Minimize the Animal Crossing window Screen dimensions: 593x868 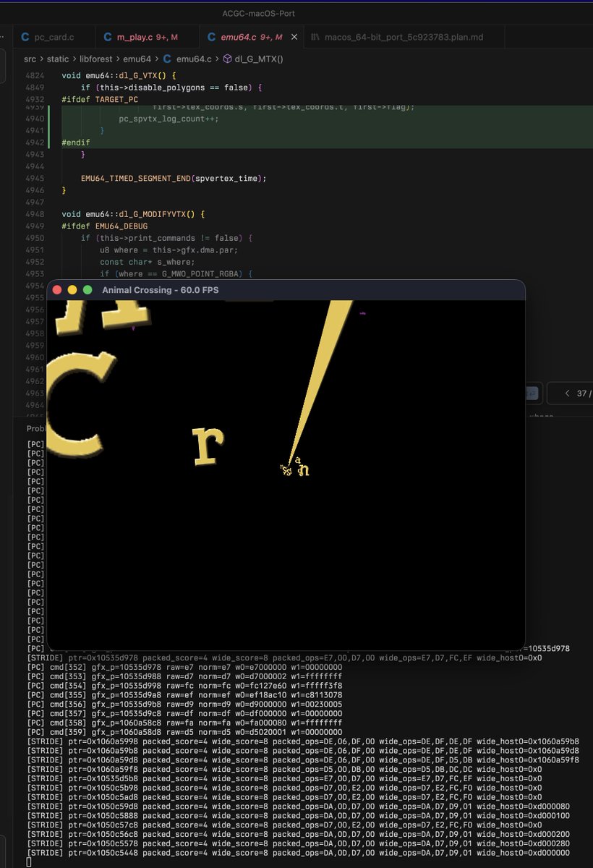(72, 290)
